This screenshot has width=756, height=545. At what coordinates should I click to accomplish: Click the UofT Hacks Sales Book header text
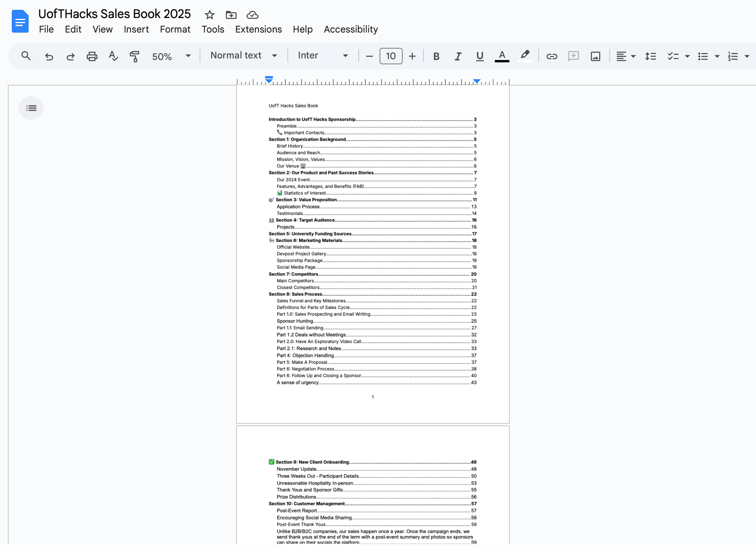(x=293, y=105)
